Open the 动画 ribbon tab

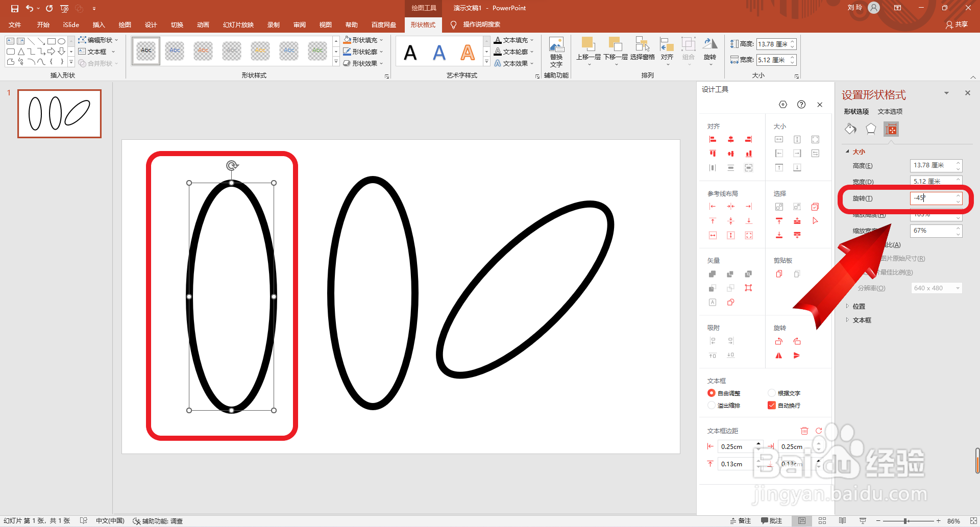point(203,24)
